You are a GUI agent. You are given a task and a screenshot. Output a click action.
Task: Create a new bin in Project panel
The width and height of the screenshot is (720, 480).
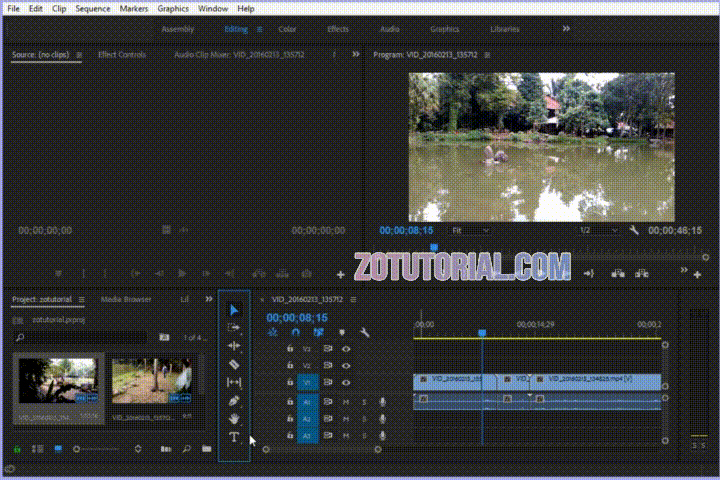pos(207,449)
